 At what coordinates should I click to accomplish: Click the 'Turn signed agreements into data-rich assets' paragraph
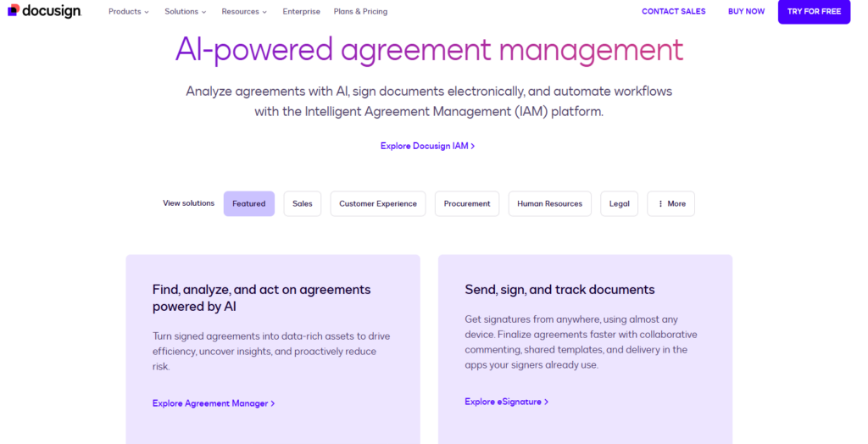click(271, 351)
